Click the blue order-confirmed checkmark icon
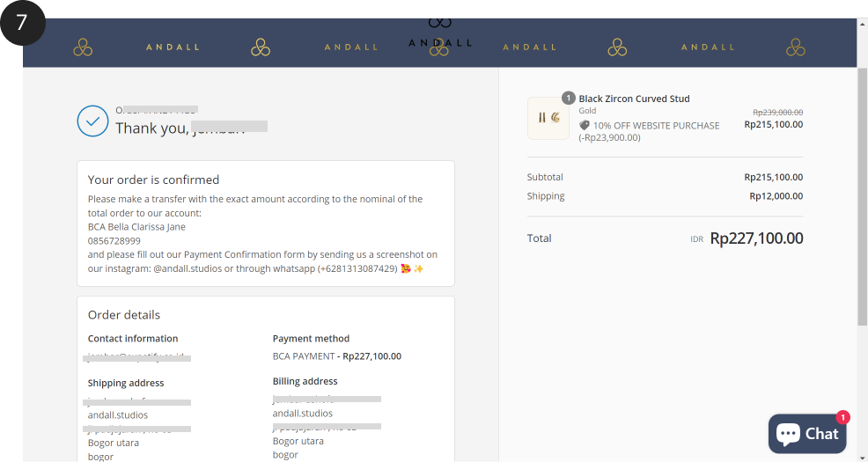Viewport: 868px width, 462px height. pyautogui.click(x=92, y=121)
